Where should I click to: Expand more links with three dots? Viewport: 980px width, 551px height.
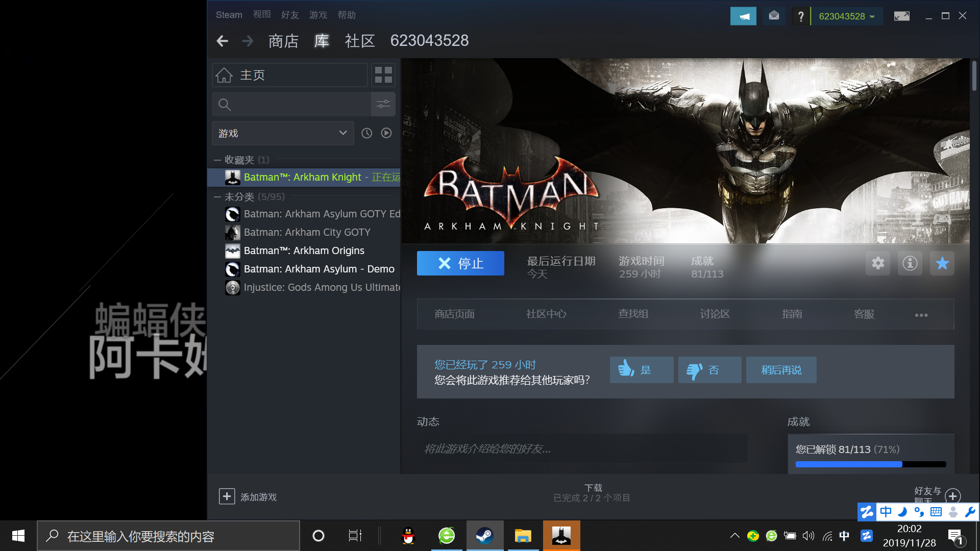(x=921, y=315)
